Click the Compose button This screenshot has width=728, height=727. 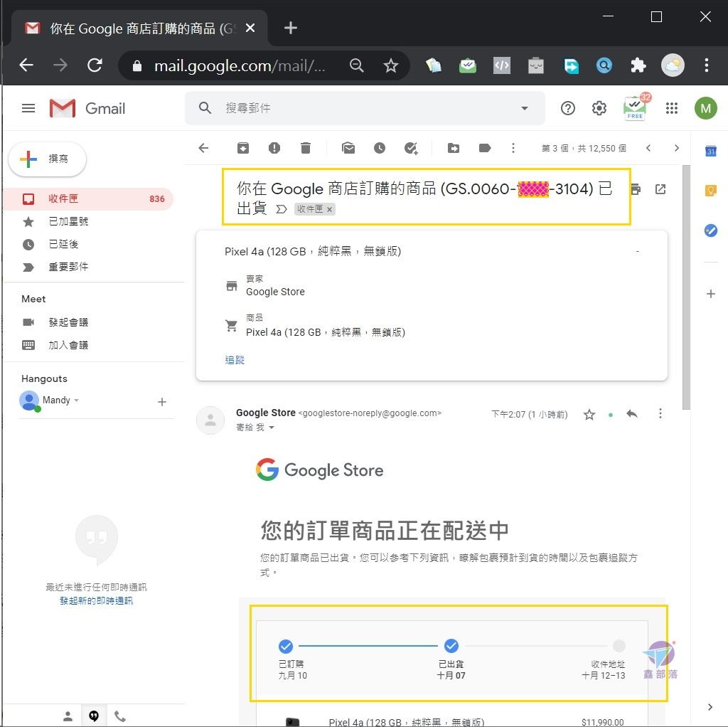coord(48,159)
